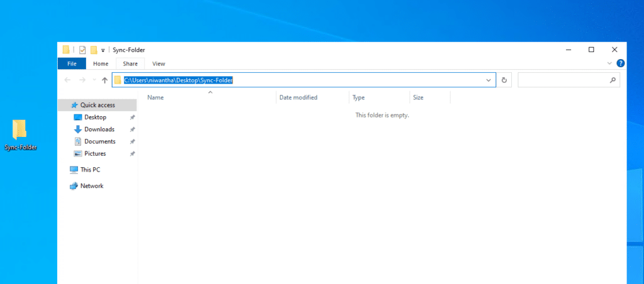Viewport: 644px width, 284px height.
Task: Switch to the Home ribbon tab
Action: pos(101,63)
